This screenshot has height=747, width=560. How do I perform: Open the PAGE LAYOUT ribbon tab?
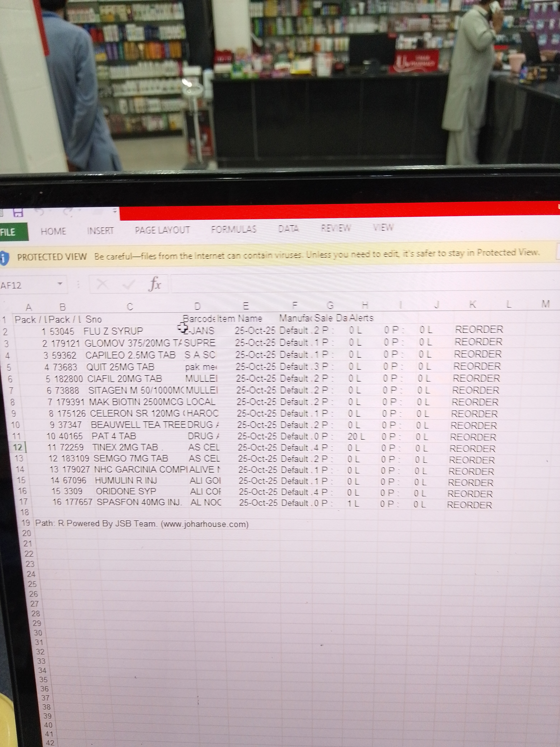click(162, 230)
